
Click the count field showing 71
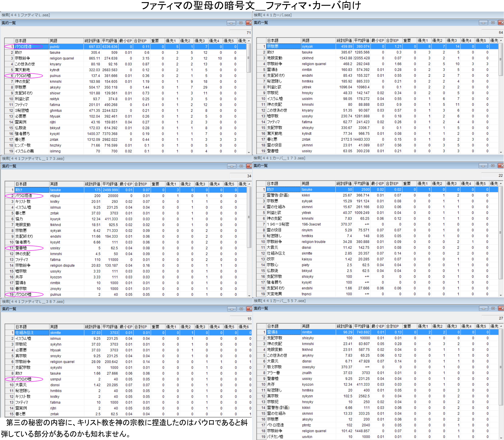click(x=241, y=33)
